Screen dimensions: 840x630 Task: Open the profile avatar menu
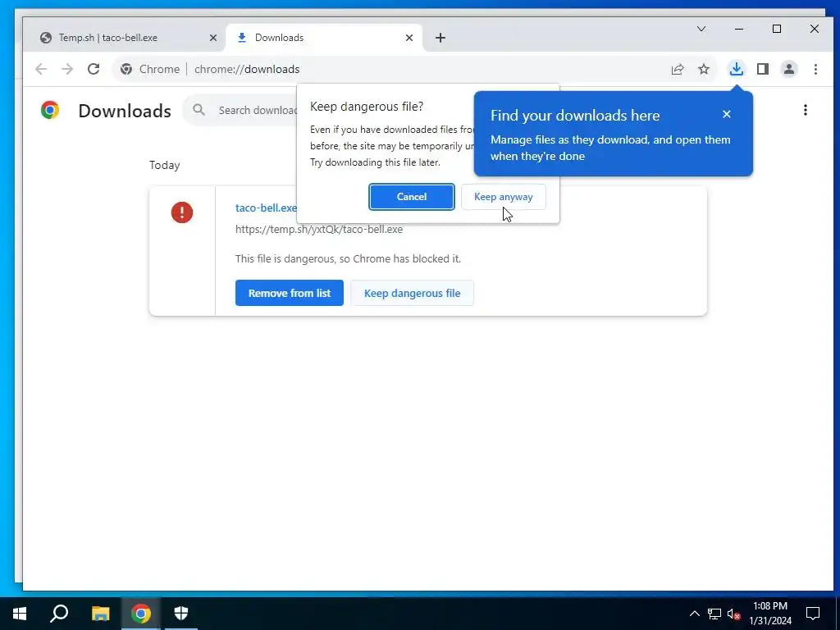[x=789, y=69]
